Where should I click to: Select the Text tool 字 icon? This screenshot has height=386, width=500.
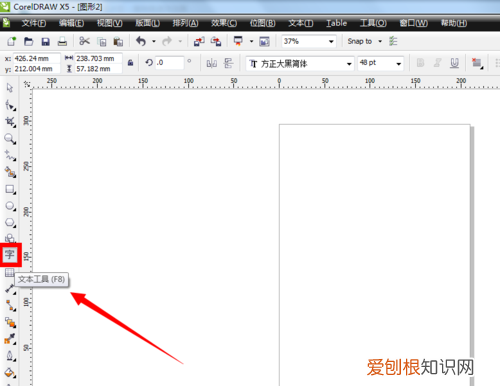coord(10,255)
